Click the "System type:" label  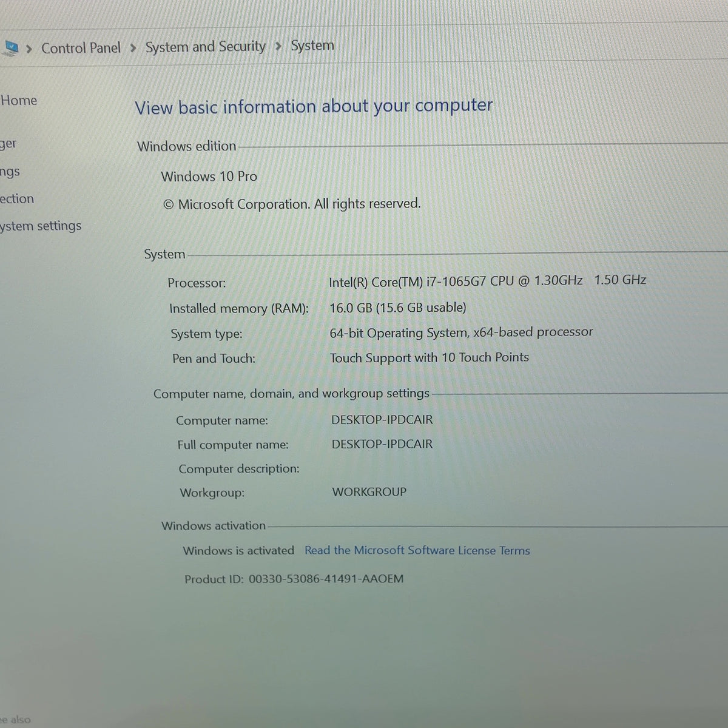point(206,334)
